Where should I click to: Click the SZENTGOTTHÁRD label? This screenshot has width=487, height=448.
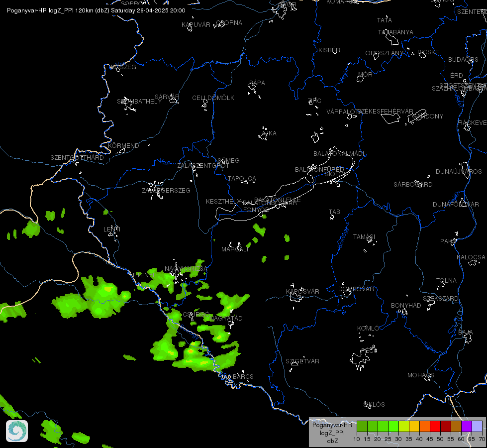coord(77,158)
